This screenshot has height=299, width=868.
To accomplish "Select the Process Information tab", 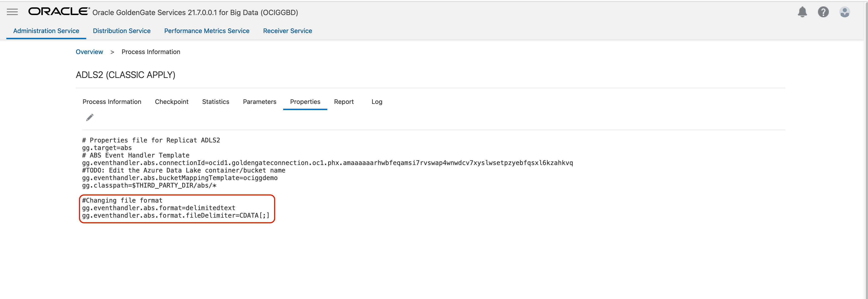I will 112,102.
